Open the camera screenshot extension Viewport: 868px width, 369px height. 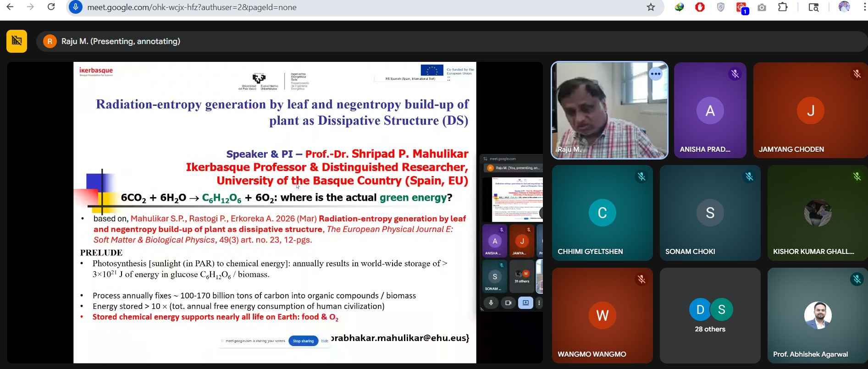[x=762, y=7]
